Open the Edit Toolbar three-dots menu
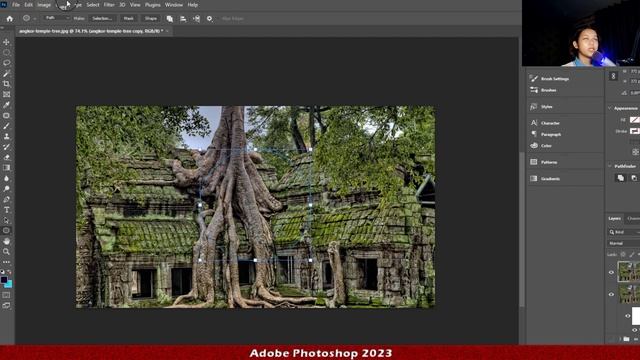This screenshot has width=640, height=360. pyautogui.click(x=6, y=262)
